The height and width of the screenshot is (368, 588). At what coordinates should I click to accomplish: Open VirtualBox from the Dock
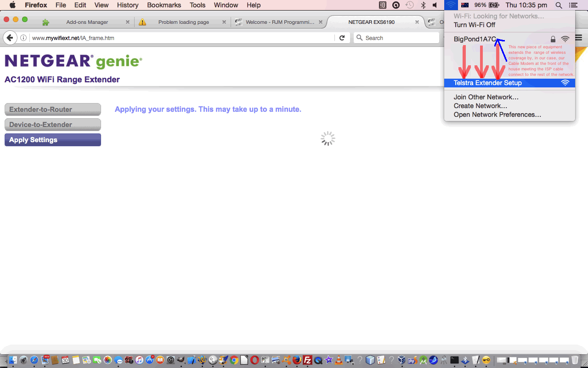[402, 360]
